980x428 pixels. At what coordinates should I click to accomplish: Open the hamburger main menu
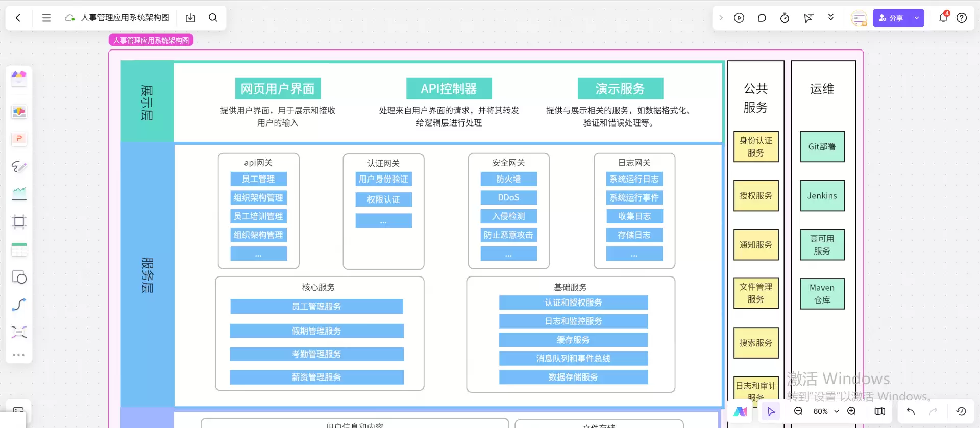46,18
